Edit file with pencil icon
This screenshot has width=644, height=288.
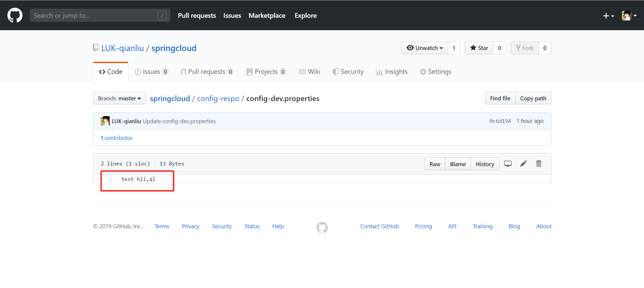click(x=524, y=163)
